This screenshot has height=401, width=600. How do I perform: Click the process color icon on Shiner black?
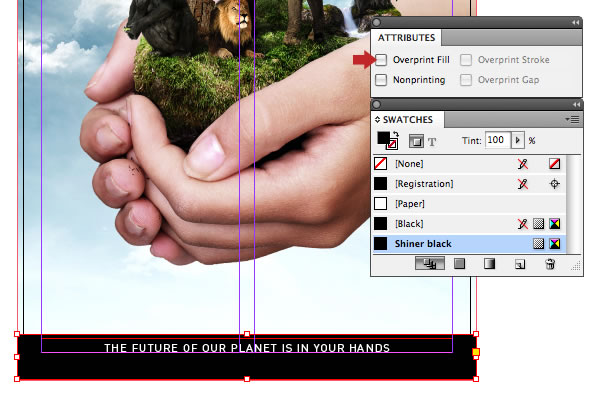coord(538,244)
